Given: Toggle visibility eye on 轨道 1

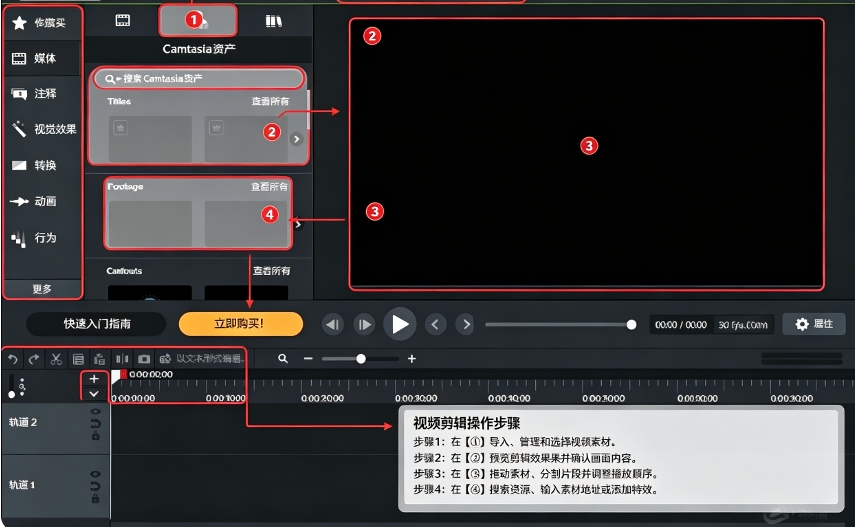Looking at the screenshot, I should point(95,474).
